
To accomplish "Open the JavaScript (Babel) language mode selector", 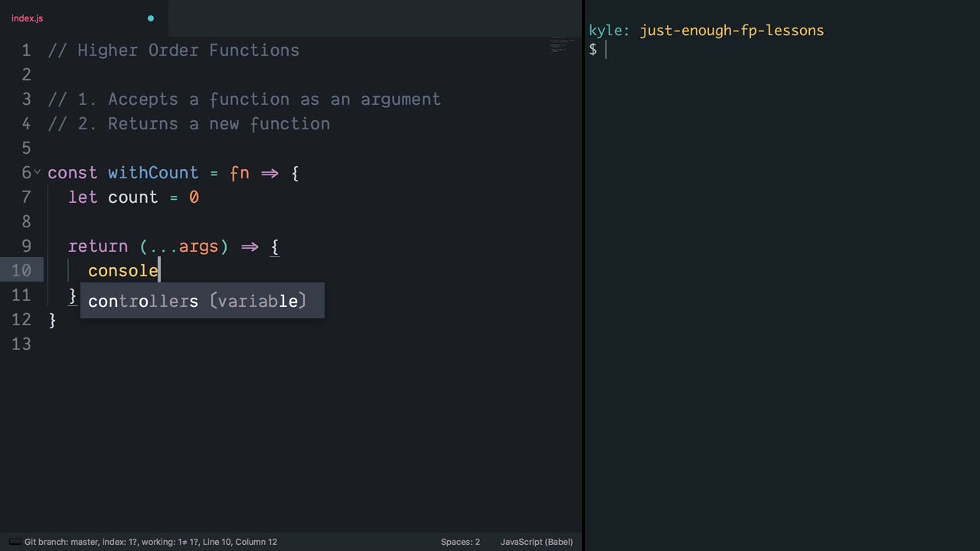I will tap(537, 542).
